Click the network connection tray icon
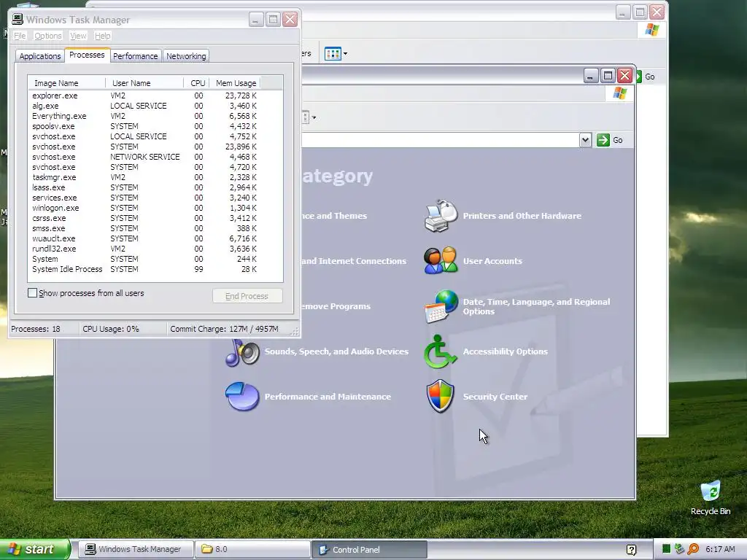Screen dimensions: 747x560 (680, 549)
